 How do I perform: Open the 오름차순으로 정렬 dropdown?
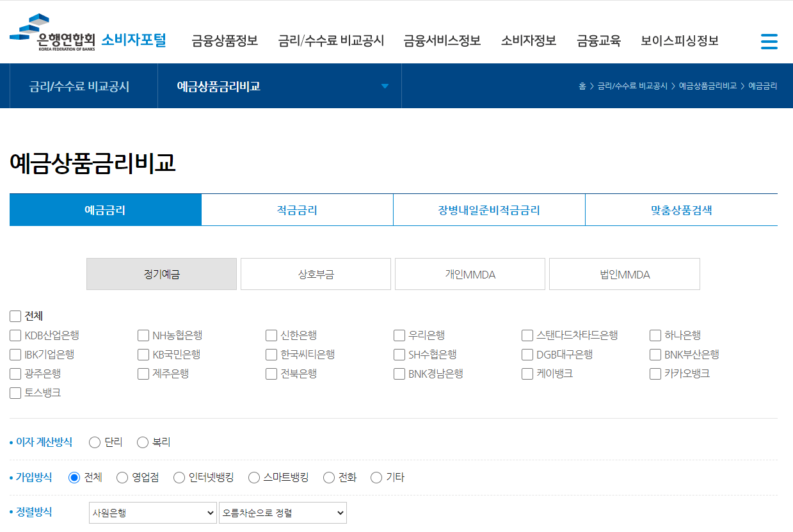(x=282, y=512)
